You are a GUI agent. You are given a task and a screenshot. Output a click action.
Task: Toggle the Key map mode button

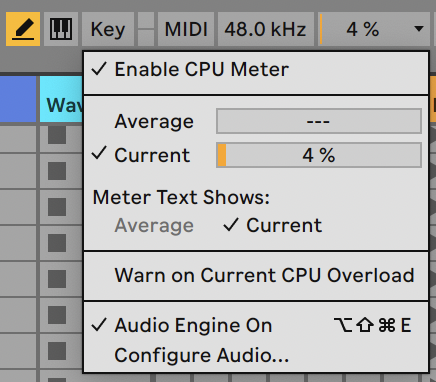click(x=108, y=29)
